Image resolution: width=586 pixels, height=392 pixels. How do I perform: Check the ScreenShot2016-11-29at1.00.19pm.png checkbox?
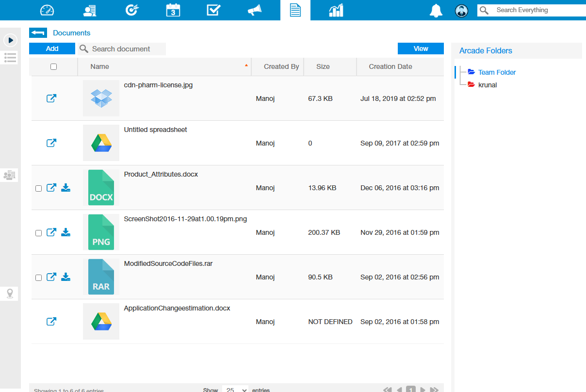pos(39,233)
